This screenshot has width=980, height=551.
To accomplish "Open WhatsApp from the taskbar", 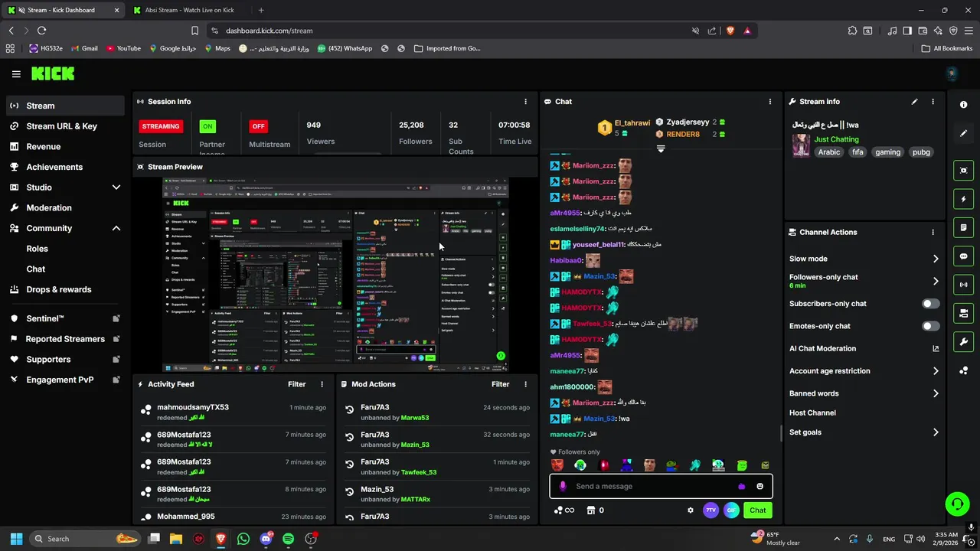I will [243, 539].
